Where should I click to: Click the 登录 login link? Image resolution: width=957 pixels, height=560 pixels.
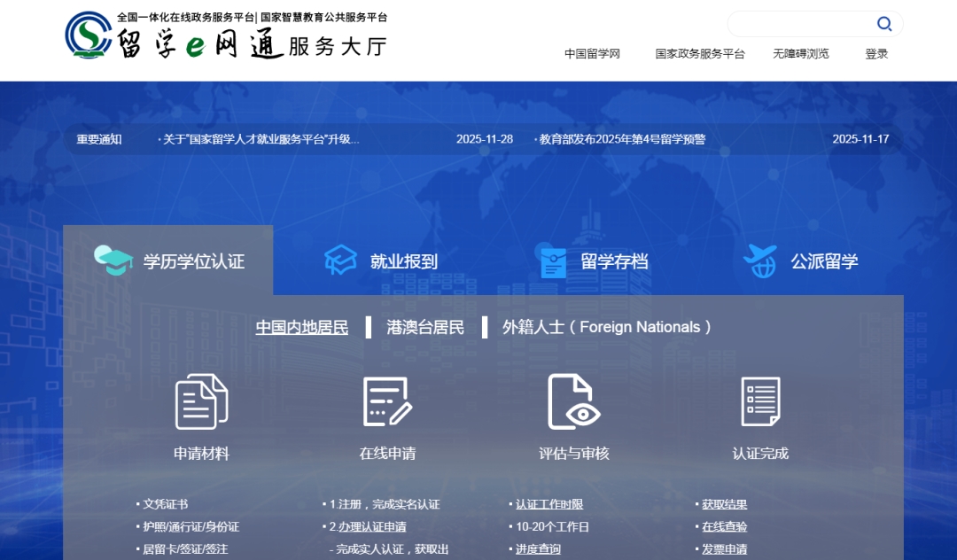876,54
